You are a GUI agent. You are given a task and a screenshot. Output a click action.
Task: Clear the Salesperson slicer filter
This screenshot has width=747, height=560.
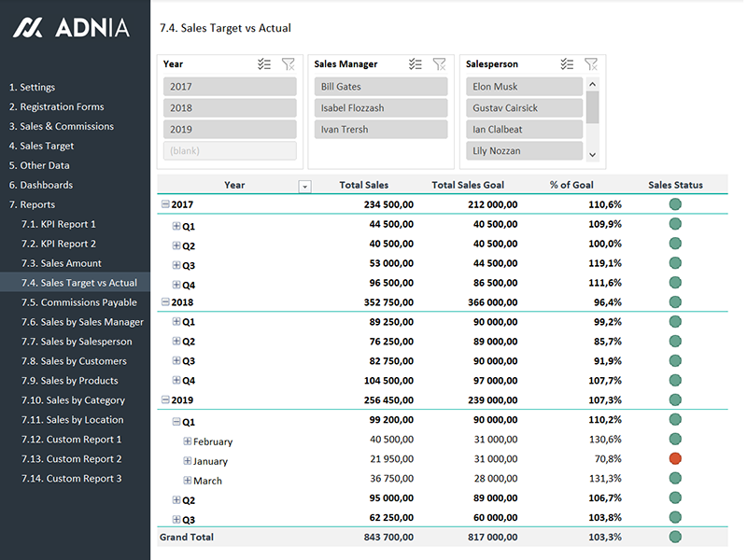pos(590,64)
